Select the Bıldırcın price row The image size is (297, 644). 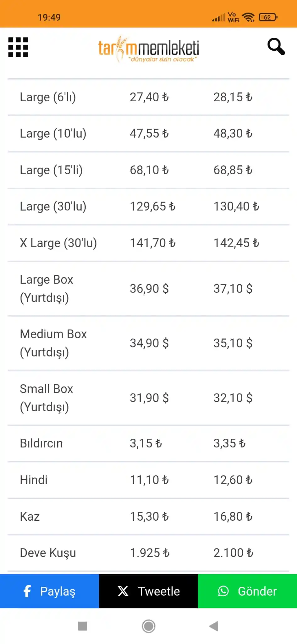click(x=148, y=443)
